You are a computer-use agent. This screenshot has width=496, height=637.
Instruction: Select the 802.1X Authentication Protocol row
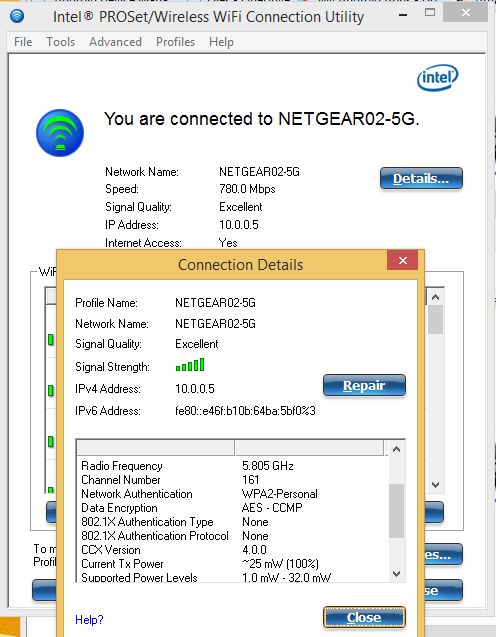pos(232,536)
